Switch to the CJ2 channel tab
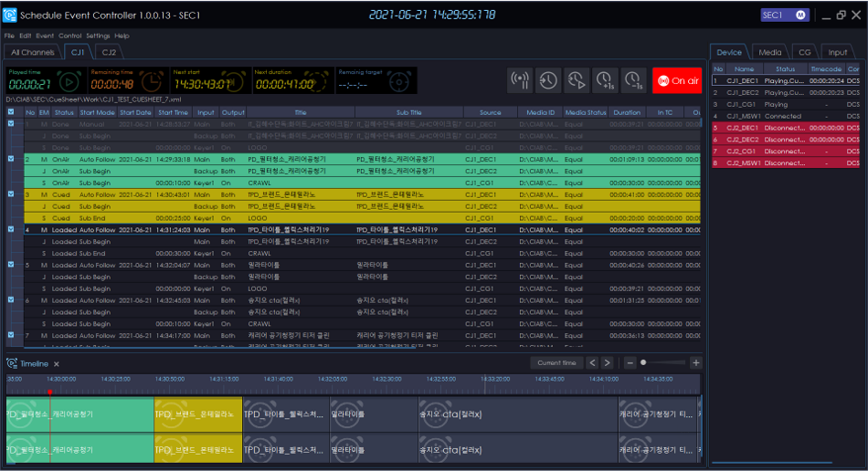Viewport: 868px width, 471px height. [109, 52]
